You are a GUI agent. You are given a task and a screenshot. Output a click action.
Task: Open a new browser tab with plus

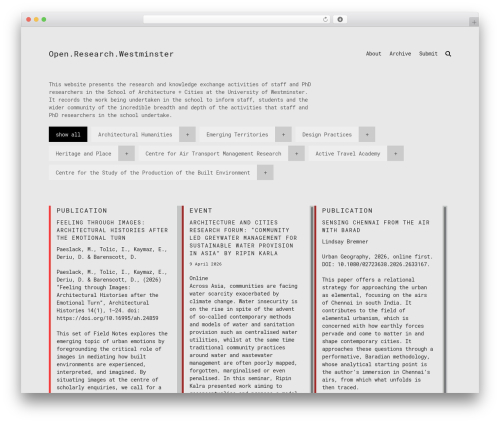[x=474, y=22]
